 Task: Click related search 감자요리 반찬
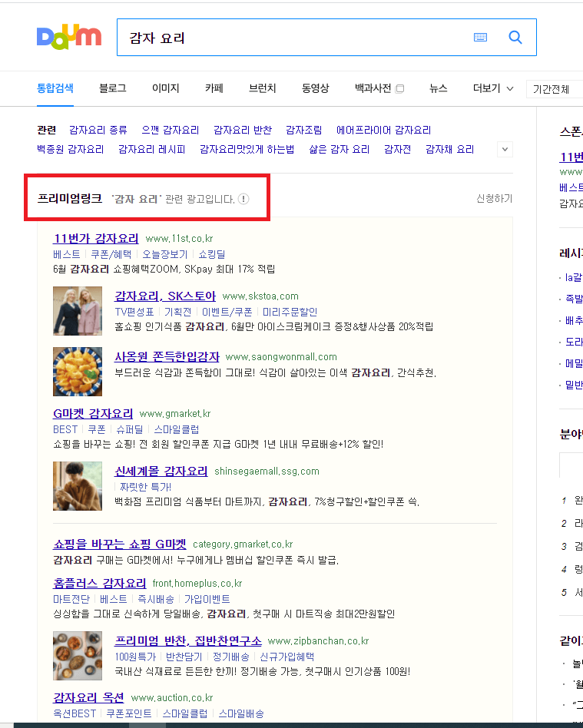coord(243,130)
